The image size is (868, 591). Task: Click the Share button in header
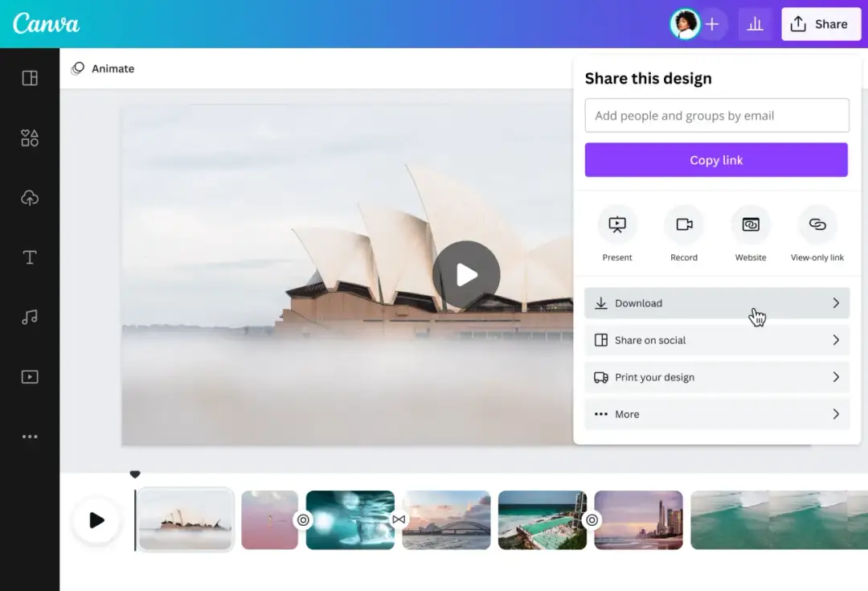pos(820,24)
